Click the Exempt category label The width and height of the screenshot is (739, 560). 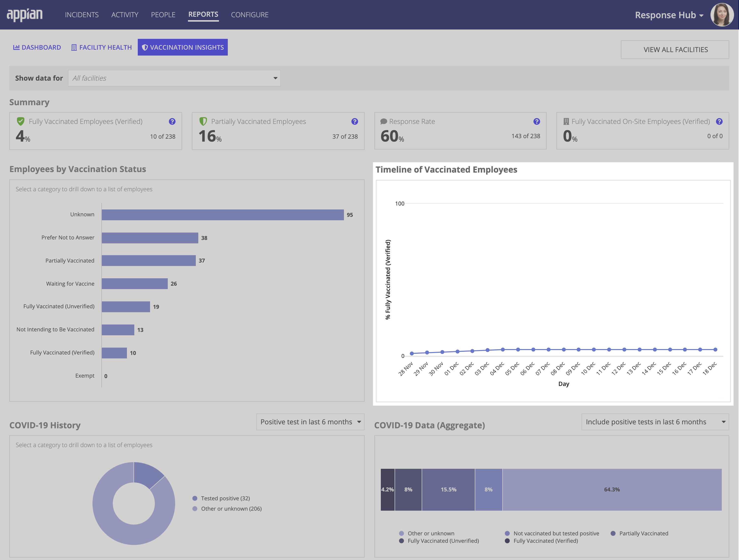click(x=85, y=376)
